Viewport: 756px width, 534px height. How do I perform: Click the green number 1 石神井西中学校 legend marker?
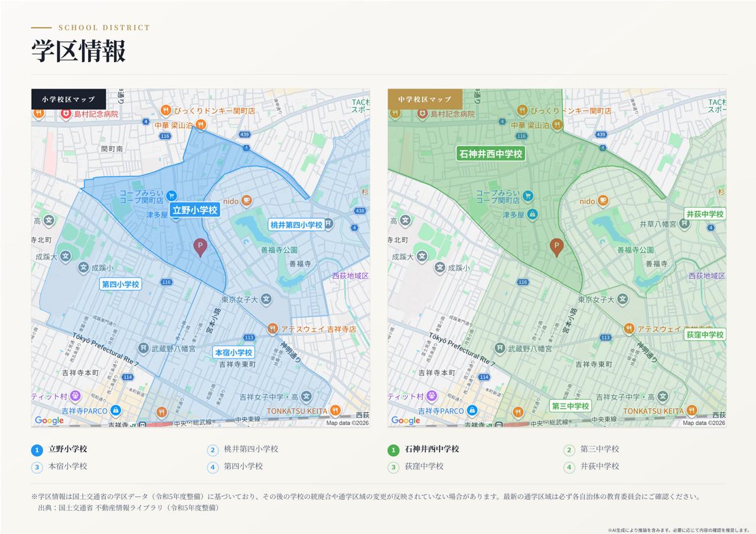tap(393, 450)
